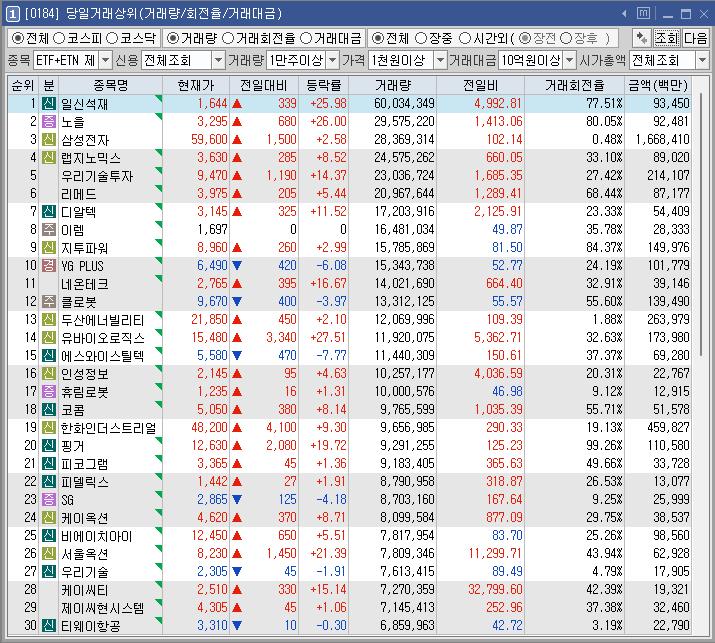
Task: Open the 신용 전체조회 dropdown
Action: 219,60
